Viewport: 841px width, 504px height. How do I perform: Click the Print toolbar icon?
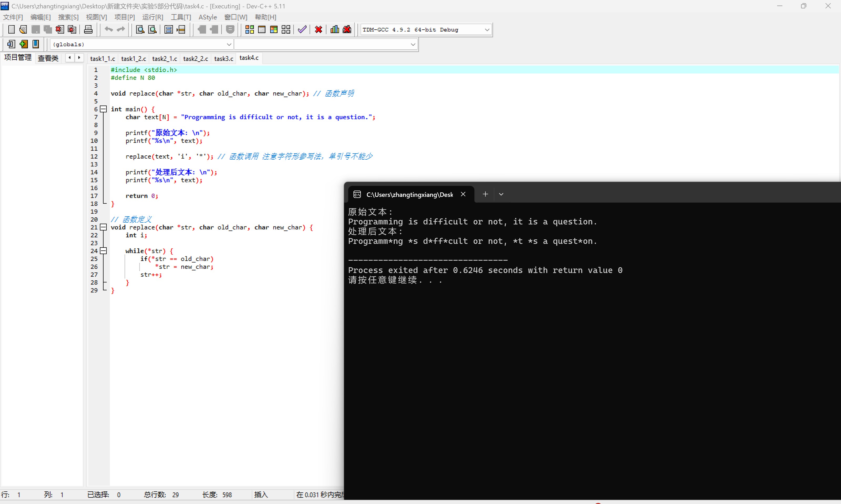click(88, 30)
